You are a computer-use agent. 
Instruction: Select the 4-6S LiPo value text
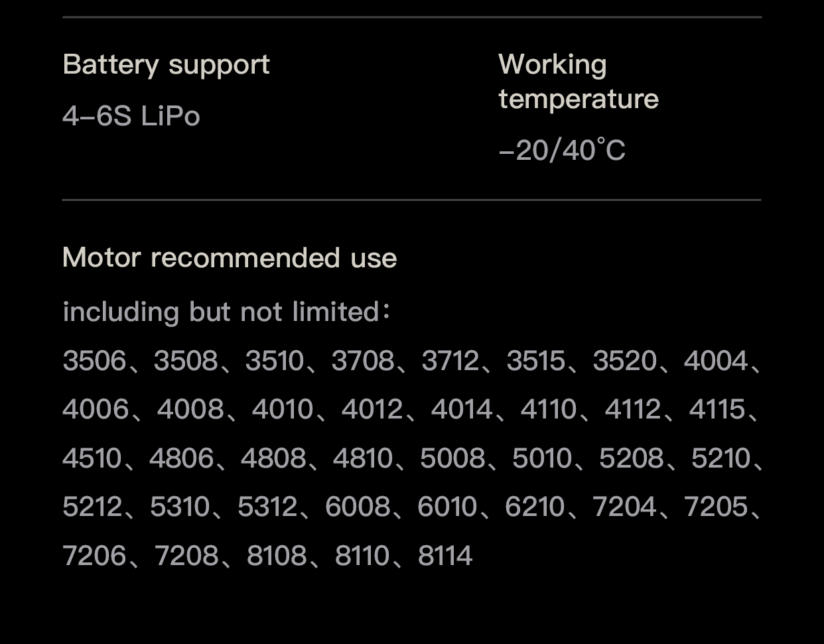pos(131,116)
